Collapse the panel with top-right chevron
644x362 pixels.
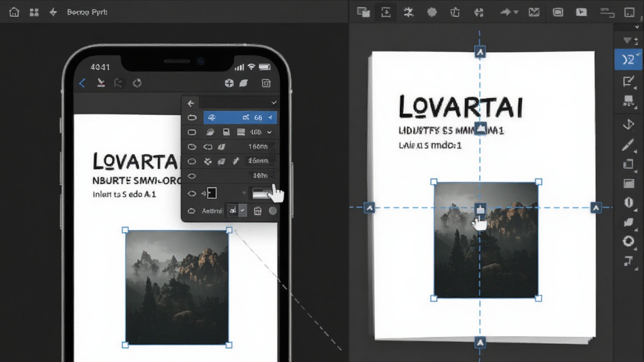(x=274, y=102)
